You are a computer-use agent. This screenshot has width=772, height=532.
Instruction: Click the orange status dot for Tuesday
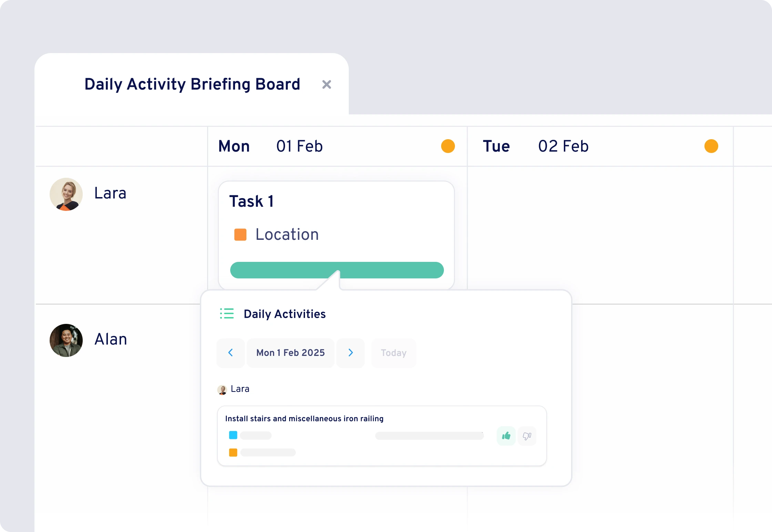[711, 146]
